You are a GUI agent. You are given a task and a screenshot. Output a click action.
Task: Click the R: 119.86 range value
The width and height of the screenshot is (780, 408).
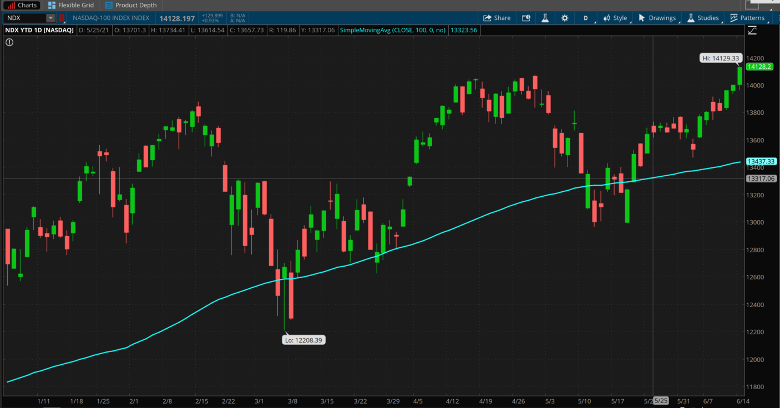(282, 30)
